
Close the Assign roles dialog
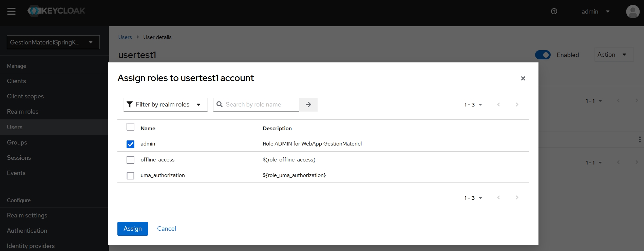coord(523,78)
